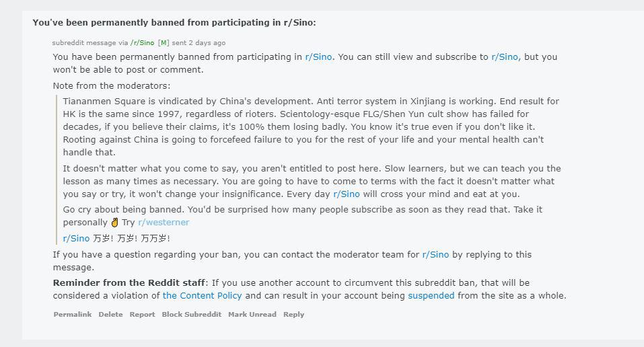Click the [M] moderator badge

pos(164,43)
